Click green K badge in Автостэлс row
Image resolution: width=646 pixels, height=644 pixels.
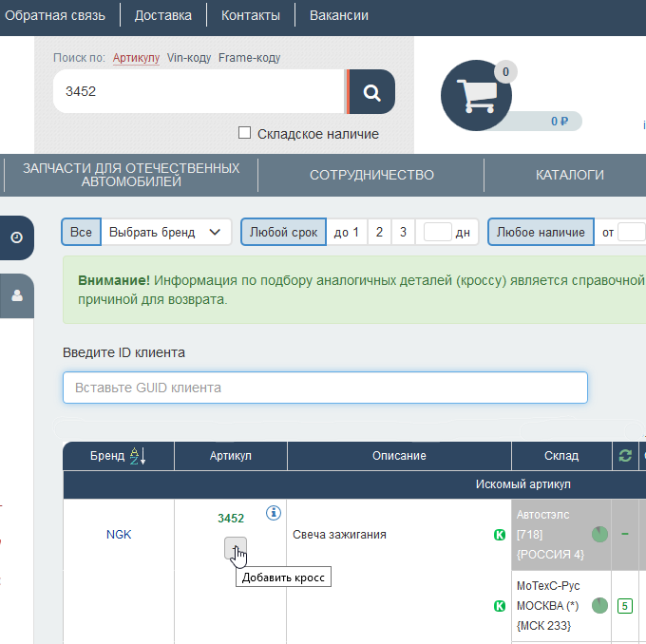coord(499,535)
